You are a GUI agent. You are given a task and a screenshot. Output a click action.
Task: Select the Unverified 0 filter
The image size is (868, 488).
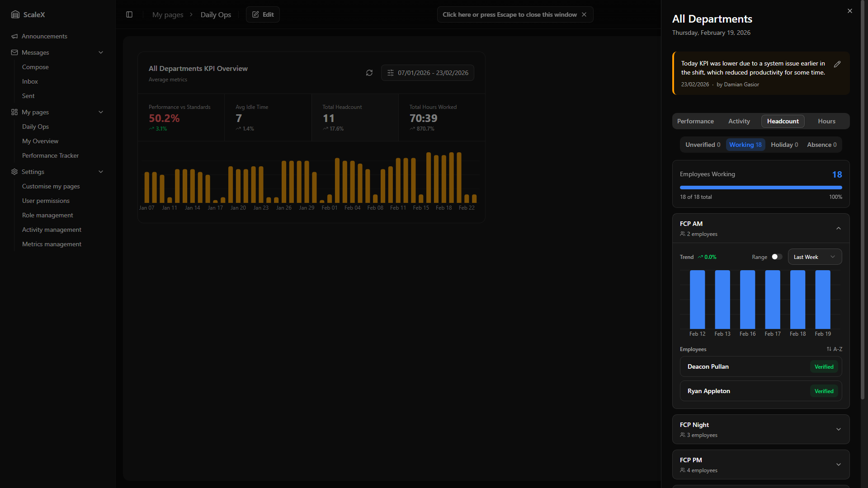[703, 145]
